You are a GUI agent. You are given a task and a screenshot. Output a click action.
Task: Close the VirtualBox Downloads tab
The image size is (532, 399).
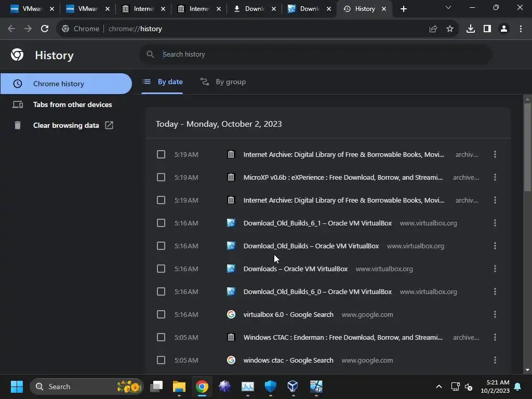(x=329, y=9)
